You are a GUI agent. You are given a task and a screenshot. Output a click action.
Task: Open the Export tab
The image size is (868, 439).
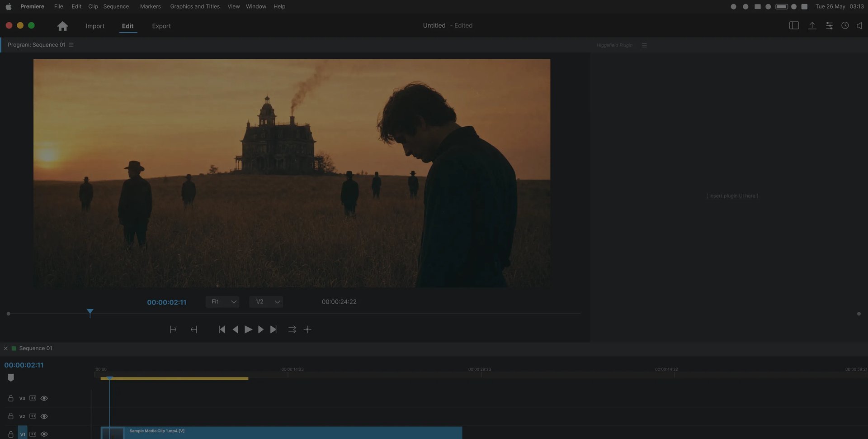click(x=161, y=26)
